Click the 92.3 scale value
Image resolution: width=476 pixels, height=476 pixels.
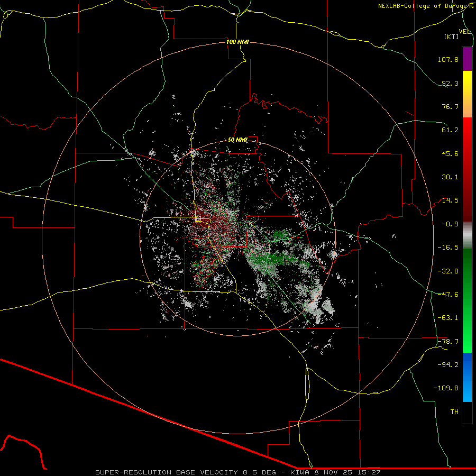coord(450,83)
